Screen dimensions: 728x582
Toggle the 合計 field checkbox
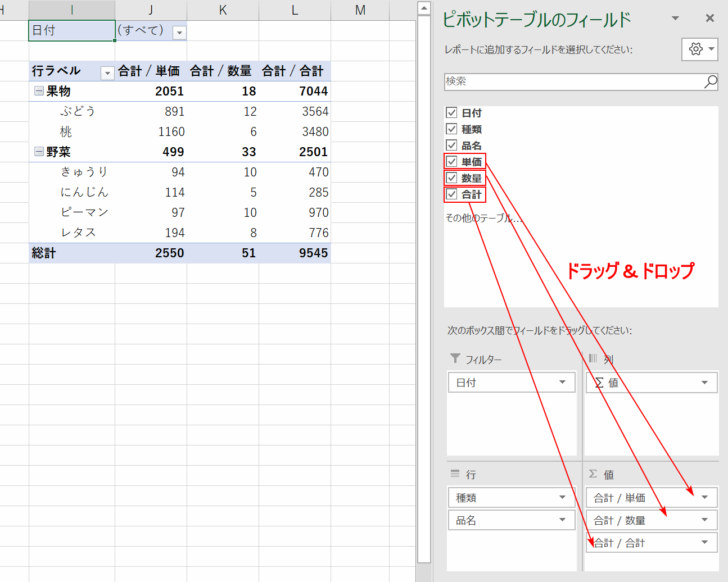click(x=451, y=194)
